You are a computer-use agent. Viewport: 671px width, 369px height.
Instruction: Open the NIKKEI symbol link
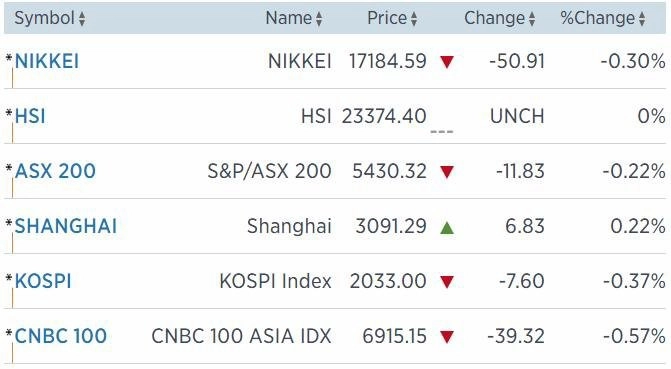[x=47, y=61]
